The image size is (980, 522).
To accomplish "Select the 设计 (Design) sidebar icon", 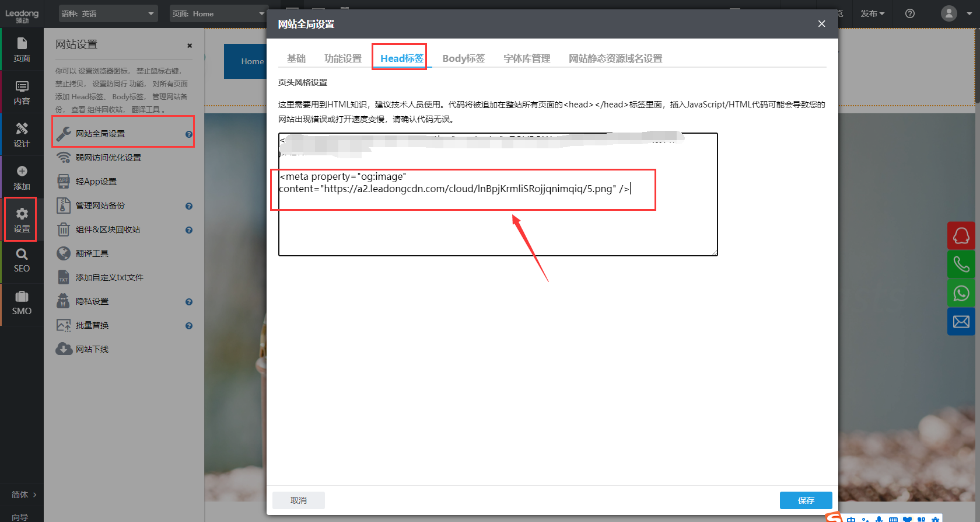I will [22, 135].
